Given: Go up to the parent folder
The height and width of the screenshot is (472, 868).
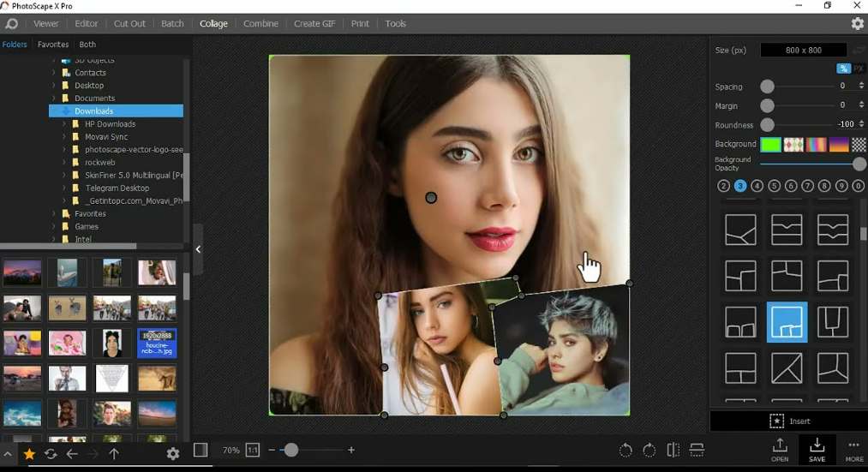Looking at the screenshot, I should [x=114, y=454].
